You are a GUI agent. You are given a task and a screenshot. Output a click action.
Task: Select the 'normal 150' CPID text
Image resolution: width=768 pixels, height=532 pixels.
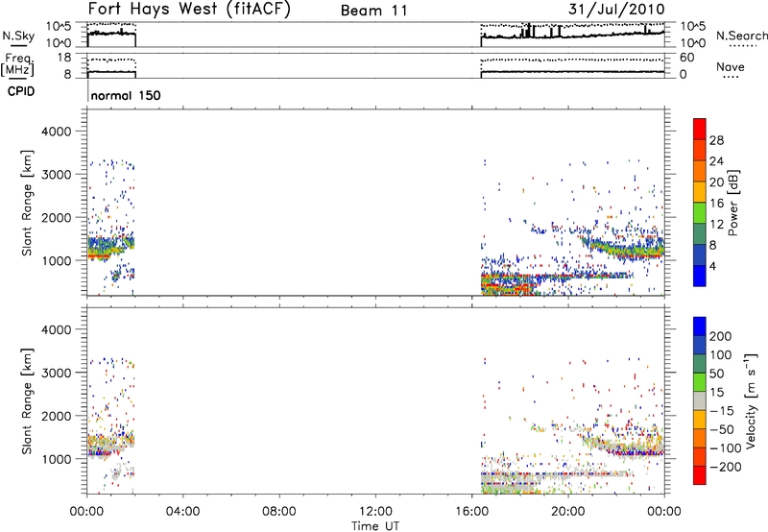click(x=126, y=95)
